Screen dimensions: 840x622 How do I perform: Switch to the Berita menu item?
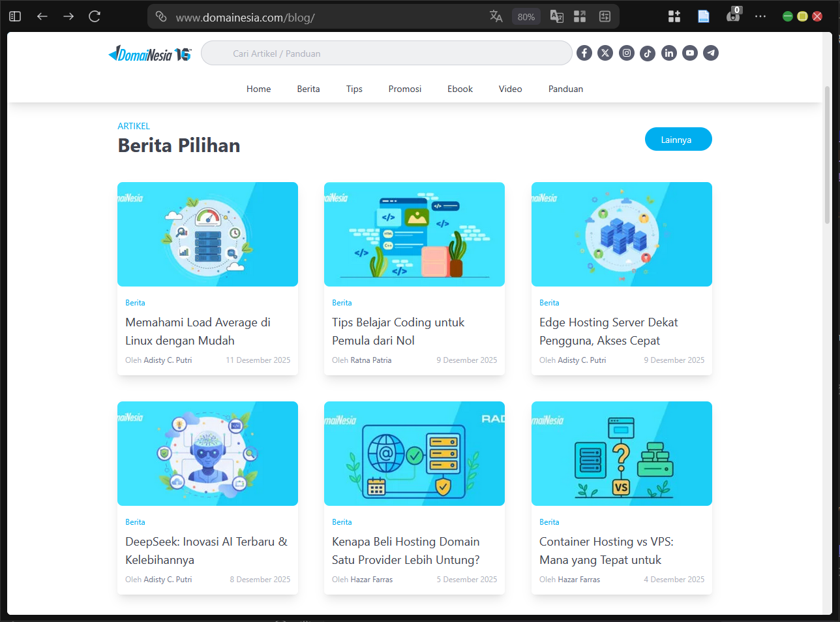(x=308, y=89)
